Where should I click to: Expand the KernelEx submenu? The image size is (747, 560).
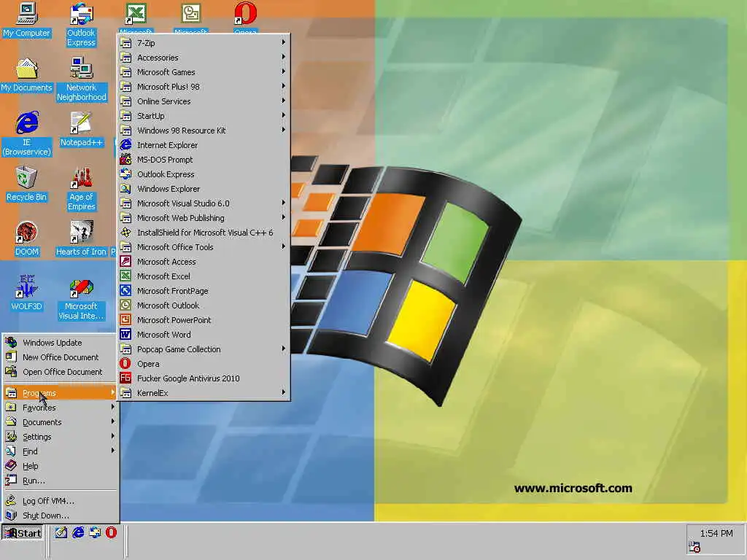click(204, 393)
